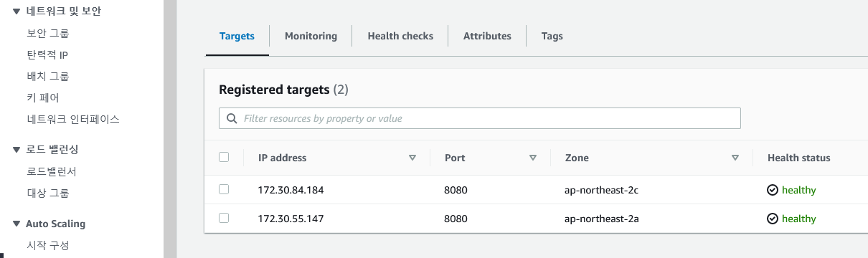Select the checkbox for 172.30.55.147

[224, 218]
